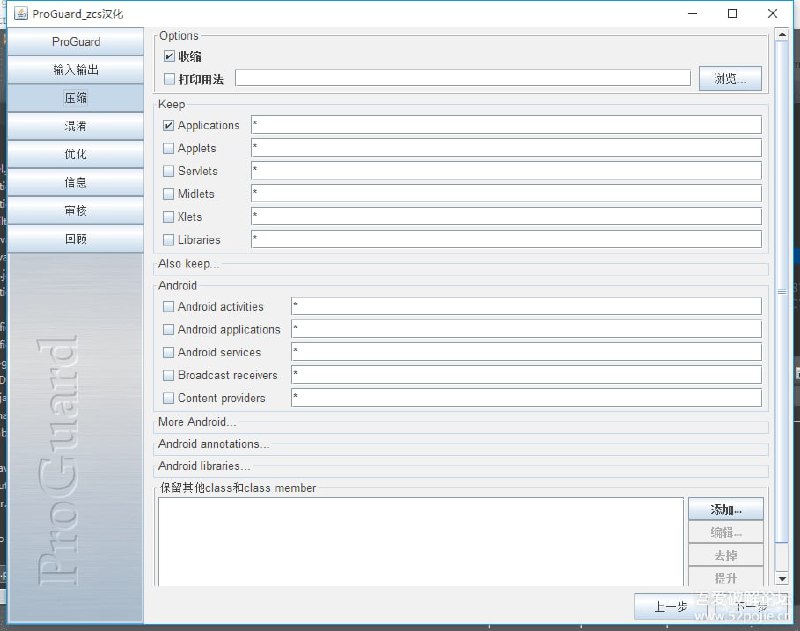The width and height of the screenshot is (800, 631).
Task: Check Broadcast receivers option
Action: point(168,375)
